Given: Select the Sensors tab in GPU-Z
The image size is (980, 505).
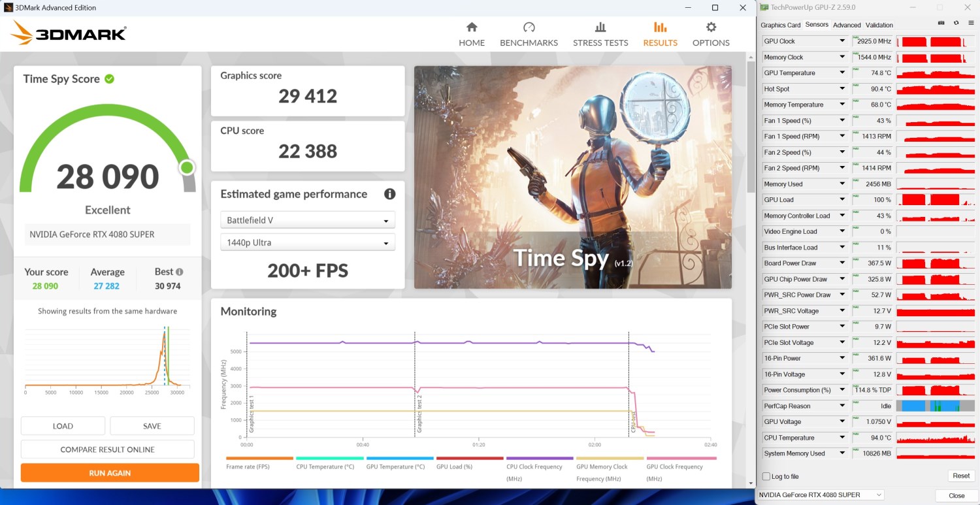Looking at the screenshot, I should coord(817,25).
